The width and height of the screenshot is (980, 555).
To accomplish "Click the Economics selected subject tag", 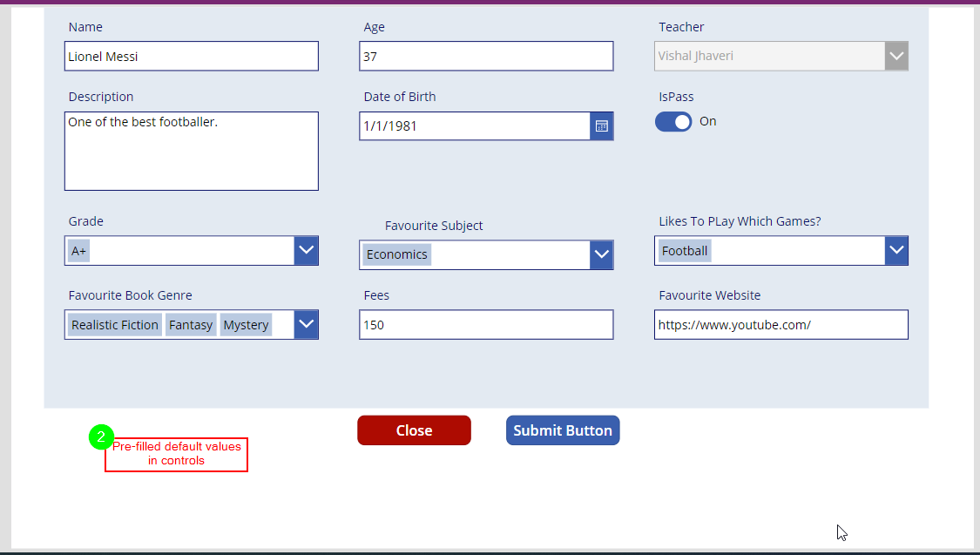I will [397, 255].
